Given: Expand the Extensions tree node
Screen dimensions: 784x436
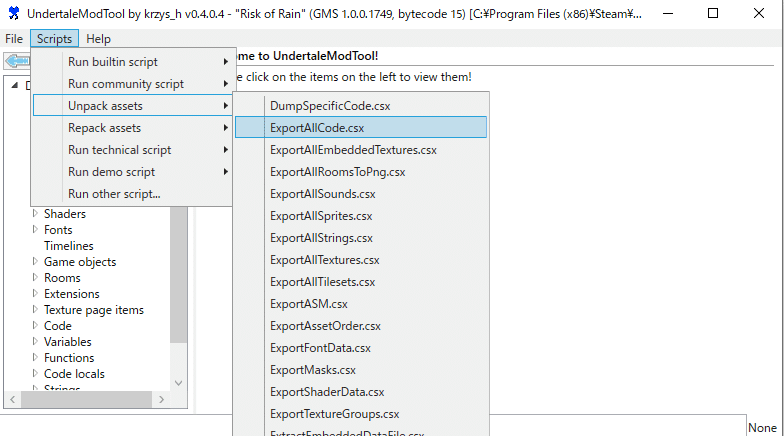Looking at the screenshot, I should pos(35,294).
